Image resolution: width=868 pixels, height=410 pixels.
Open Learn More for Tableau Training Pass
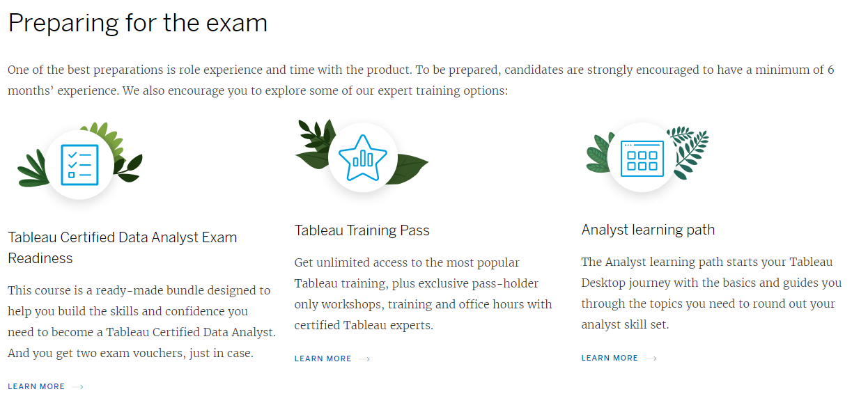coord(323,359)
